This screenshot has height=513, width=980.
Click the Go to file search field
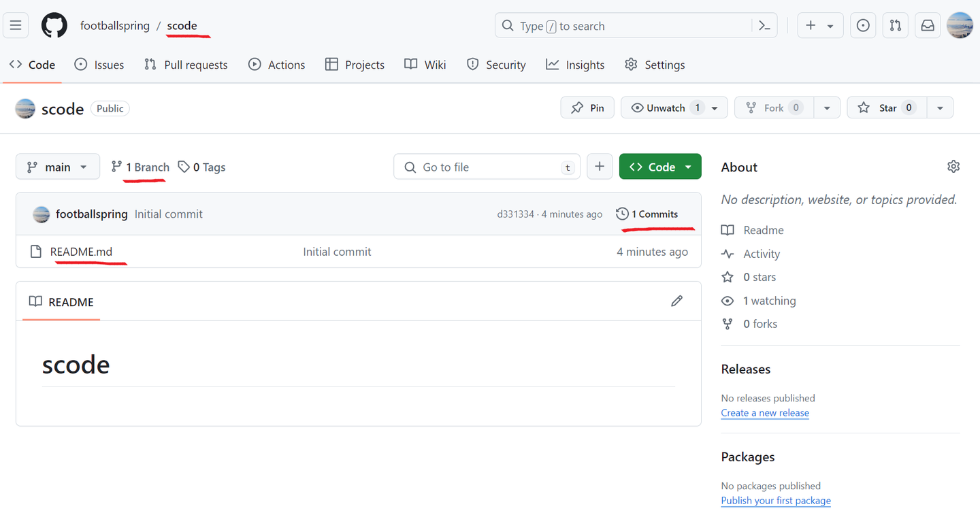487,166
